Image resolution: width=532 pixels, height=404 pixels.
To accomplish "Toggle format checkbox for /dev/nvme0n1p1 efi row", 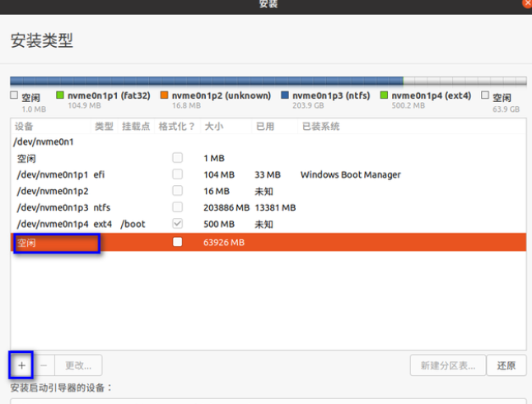I will pyautogui.click(x=177, y=174).
